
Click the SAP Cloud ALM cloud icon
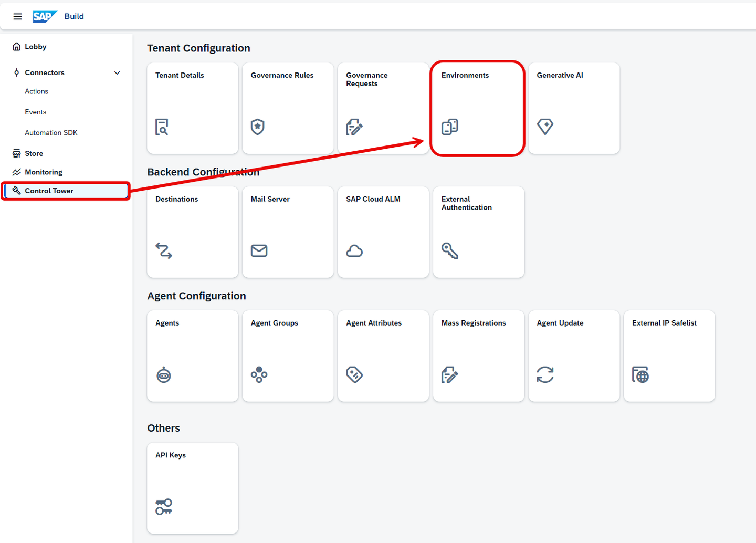354,251
